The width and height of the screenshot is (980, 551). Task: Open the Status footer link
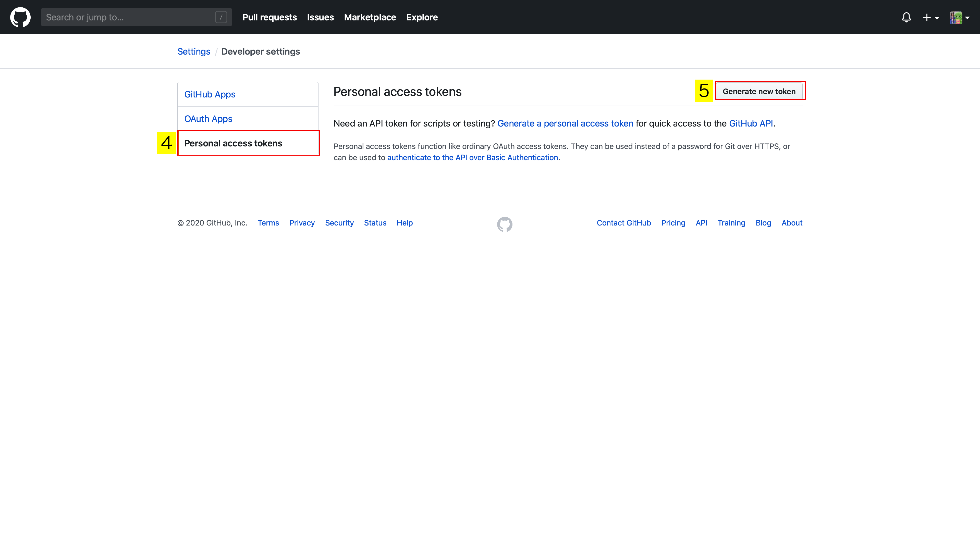[375, 223]
